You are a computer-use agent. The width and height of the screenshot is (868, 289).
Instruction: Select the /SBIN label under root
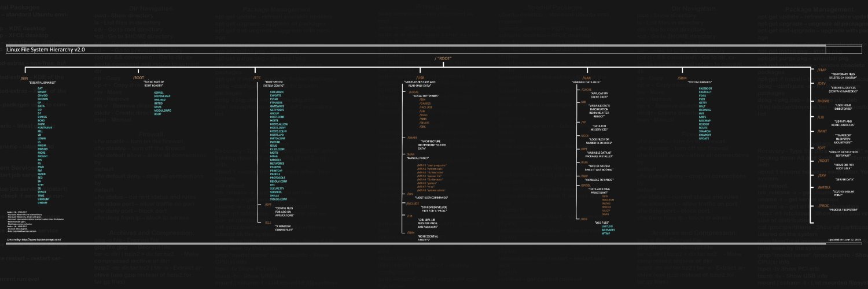(x=682, y=77)
